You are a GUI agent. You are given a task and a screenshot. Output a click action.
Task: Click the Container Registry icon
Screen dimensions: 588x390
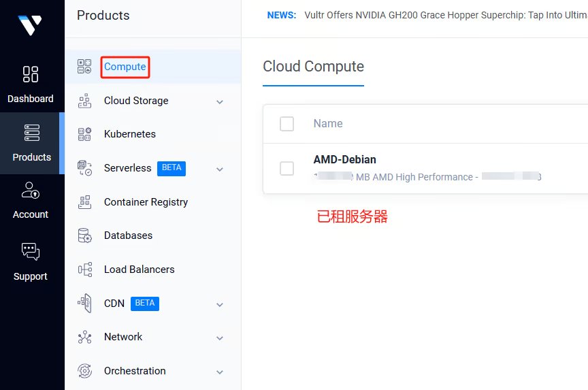84,201
